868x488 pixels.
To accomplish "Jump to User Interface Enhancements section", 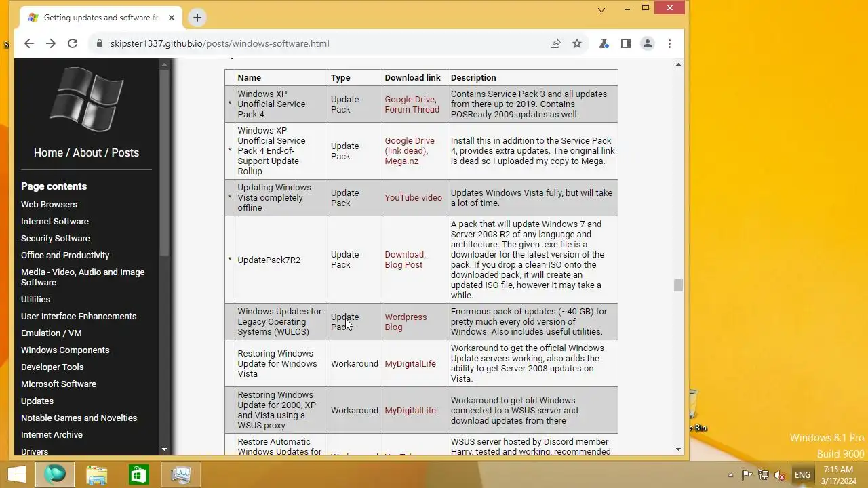I will point(79,316).
